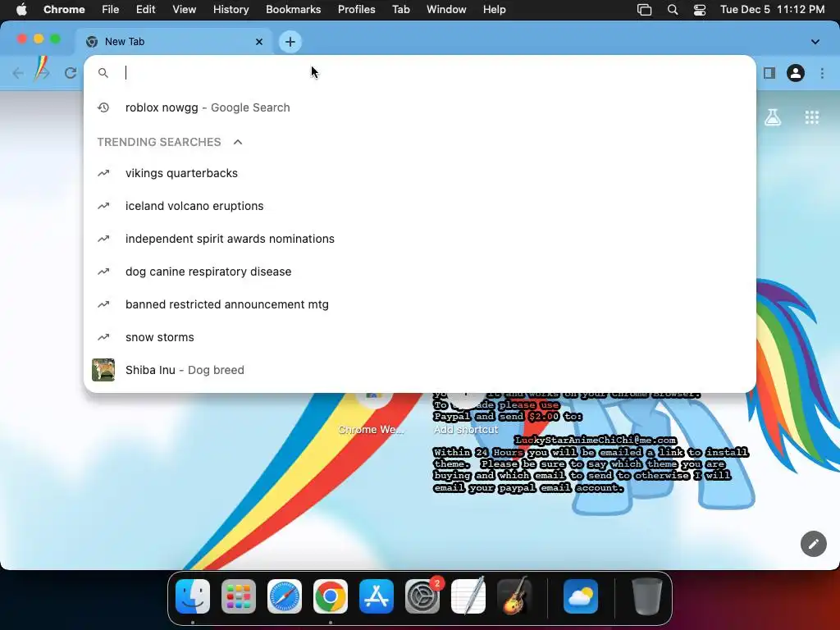Open the tab search chevron

click(x=815, y=42)
